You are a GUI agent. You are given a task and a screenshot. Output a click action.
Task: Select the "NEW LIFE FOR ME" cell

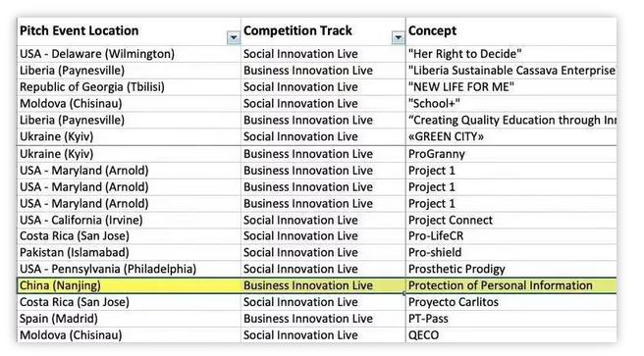[x=511, y=87]
